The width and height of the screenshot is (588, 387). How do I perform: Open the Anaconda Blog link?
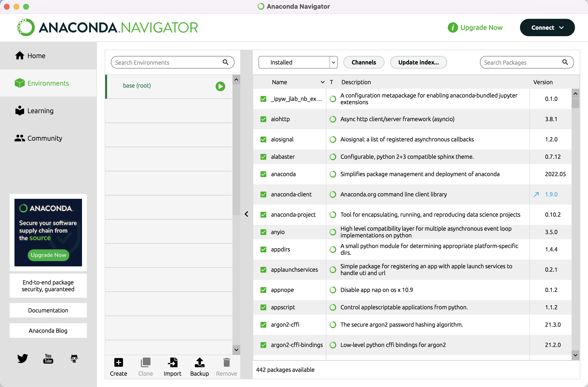click(x=48, y=330)
